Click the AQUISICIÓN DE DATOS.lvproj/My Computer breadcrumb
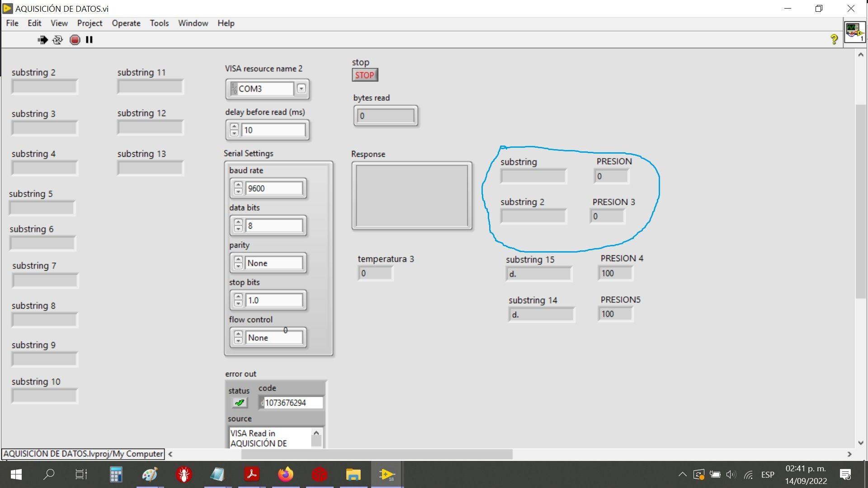This screenshot has height=488, width=868. coord(82,454)
